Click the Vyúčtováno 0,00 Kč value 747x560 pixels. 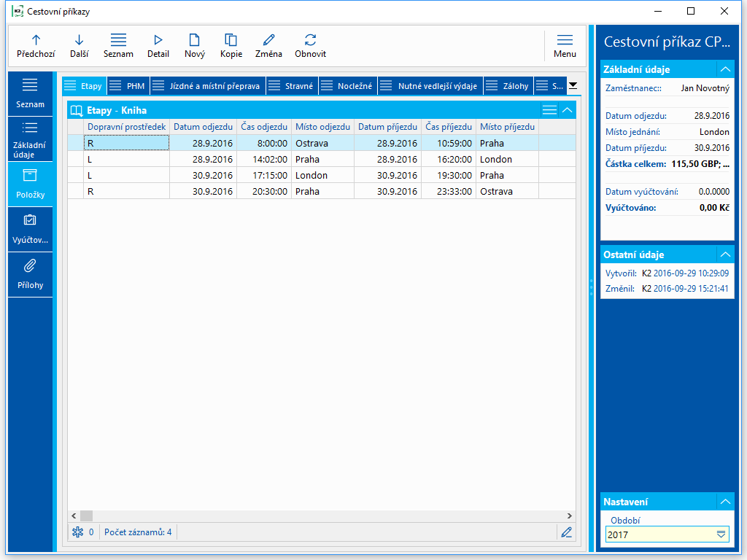tap(714, 208)
